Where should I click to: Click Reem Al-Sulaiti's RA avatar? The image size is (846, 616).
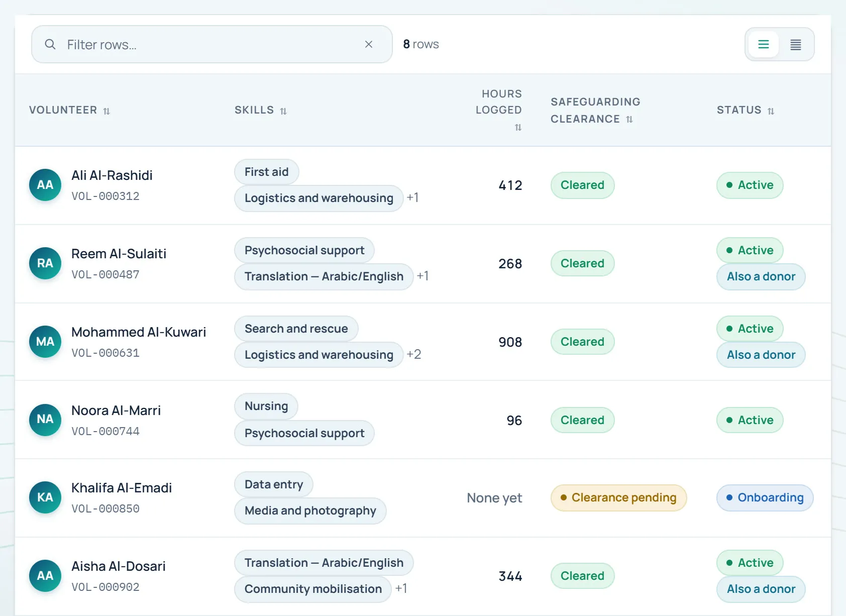coord(45,263)
